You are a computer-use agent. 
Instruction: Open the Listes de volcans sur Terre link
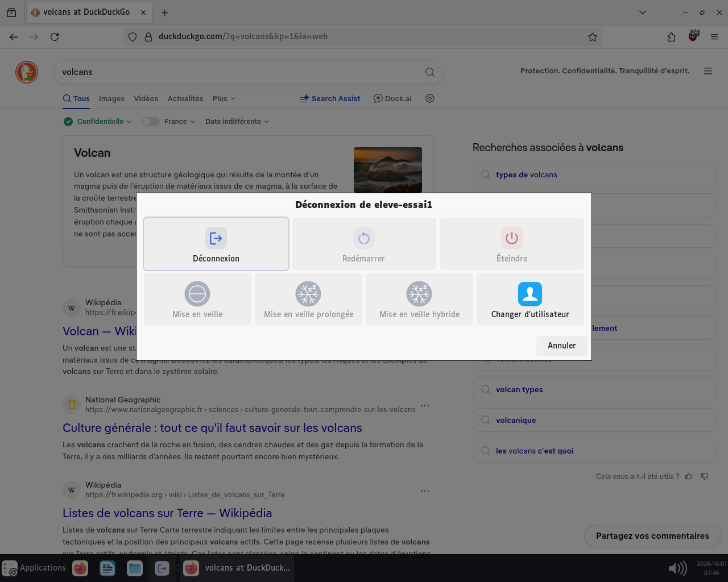pyautogui.click(x=167, y=513)
